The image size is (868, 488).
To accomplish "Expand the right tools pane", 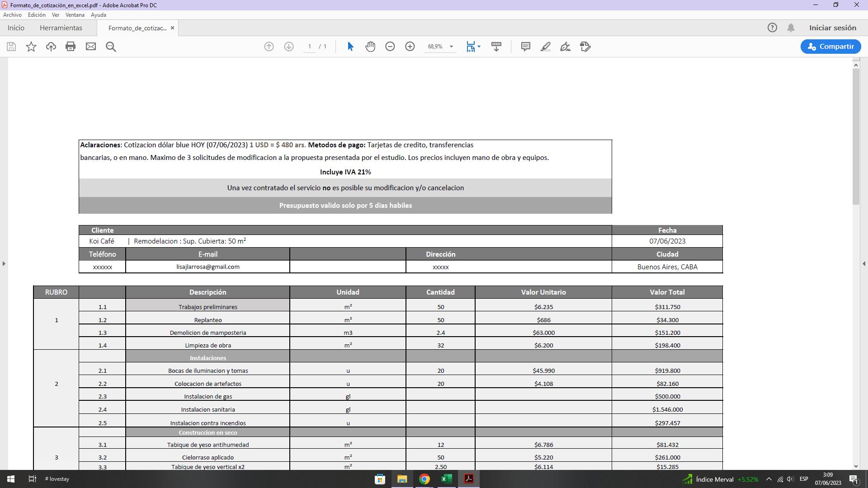I will coord(864,263).
